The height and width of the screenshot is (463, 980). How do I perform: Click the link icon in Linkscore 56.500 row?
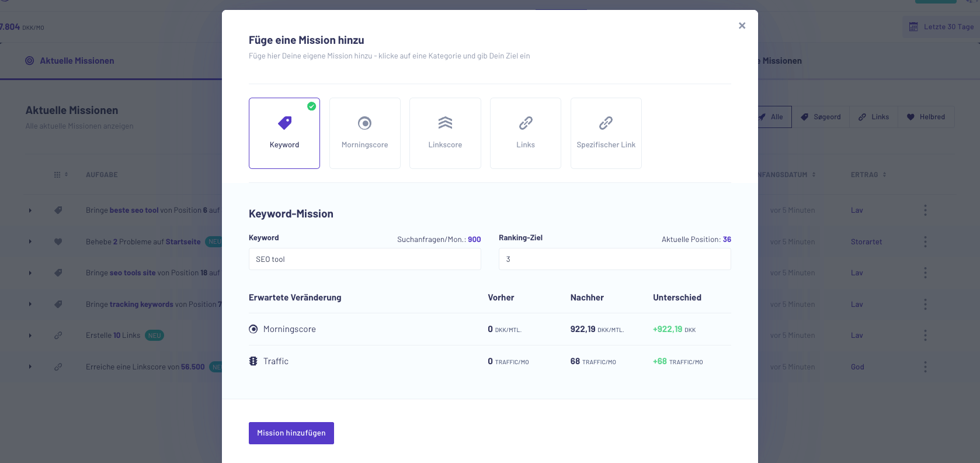58,367
